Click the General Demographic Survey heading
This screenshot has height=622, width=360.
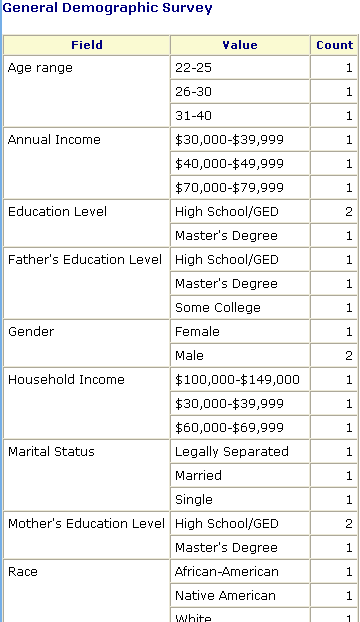[x=107, y=8]
